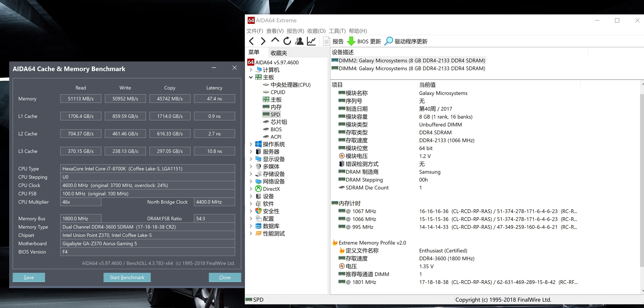Click the graph/chart icon in the toolbar
Screen dimensions: 644x308
(x=311, y=41)
